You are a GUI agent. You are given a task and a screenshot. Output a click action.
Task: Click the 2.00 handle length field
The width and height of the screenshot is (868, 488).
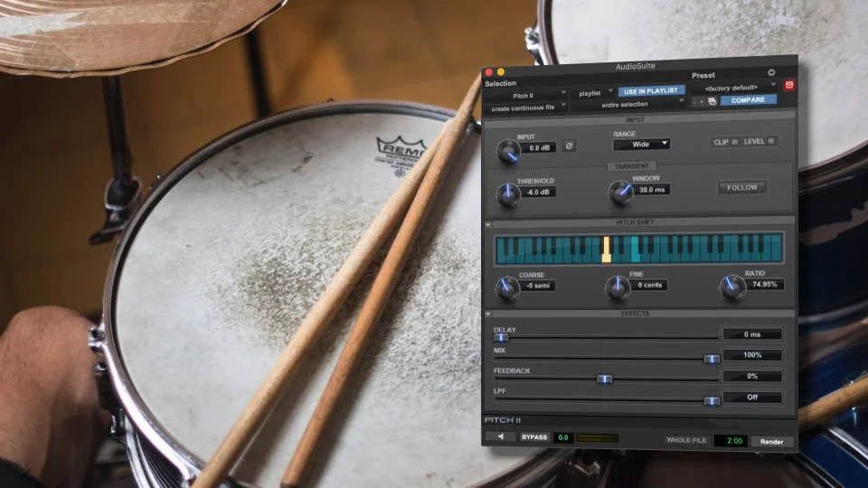(731, 440)
